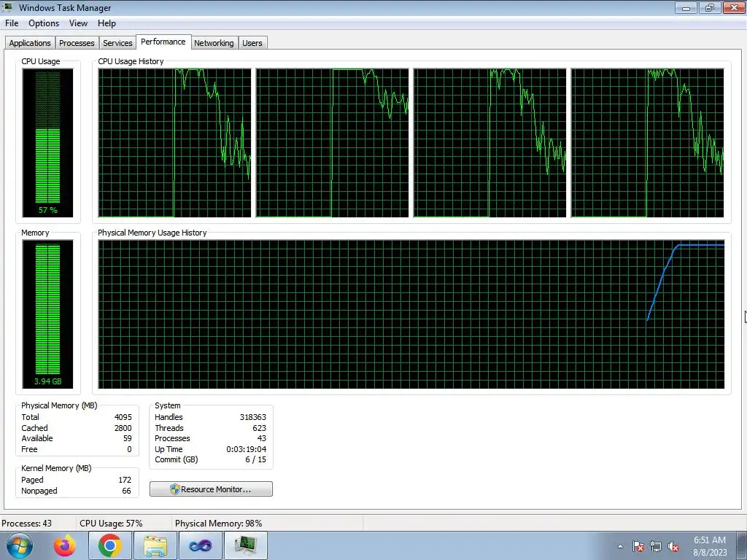Click the Commit (GB) value 6 / 15
The height and width of the screenshot is (560, 747).
[x=256, y=460]
